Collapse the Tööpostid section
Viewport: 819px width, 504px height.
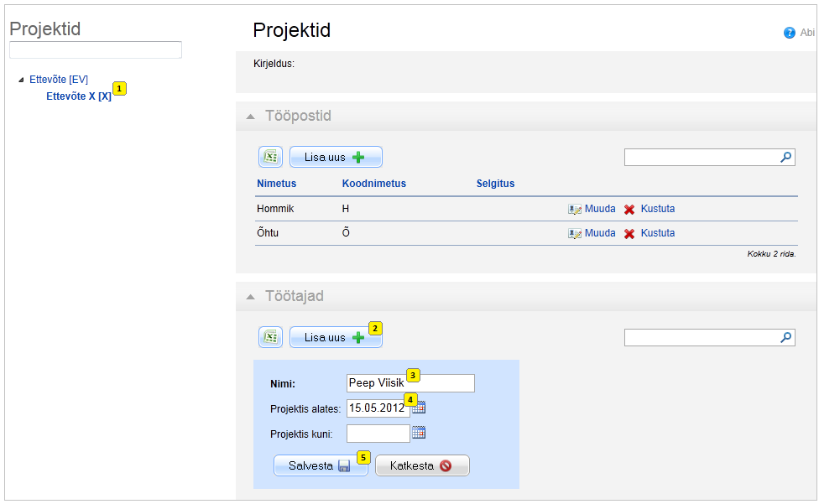(251, 117)
